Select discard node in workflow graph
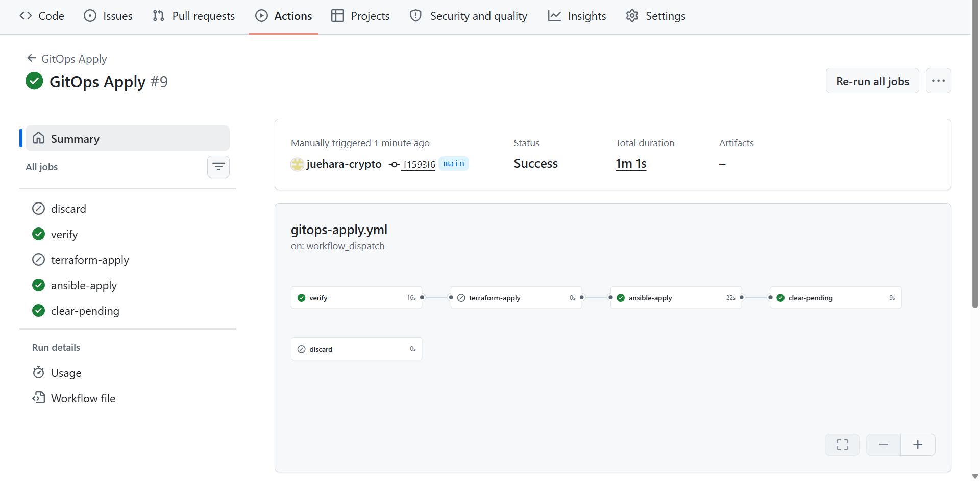Image resolution: width=980 pixels, height=481 pixels. click(x=356, y=349)
